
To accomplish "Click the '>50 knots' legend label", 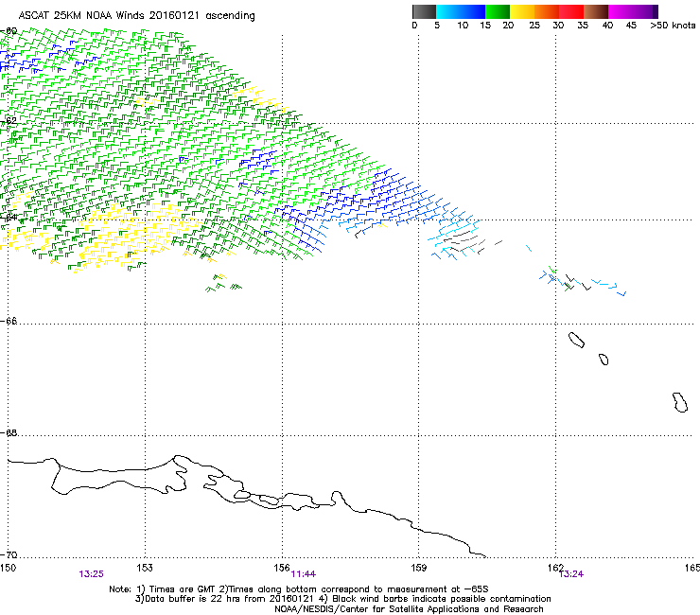I will (673, 25).
